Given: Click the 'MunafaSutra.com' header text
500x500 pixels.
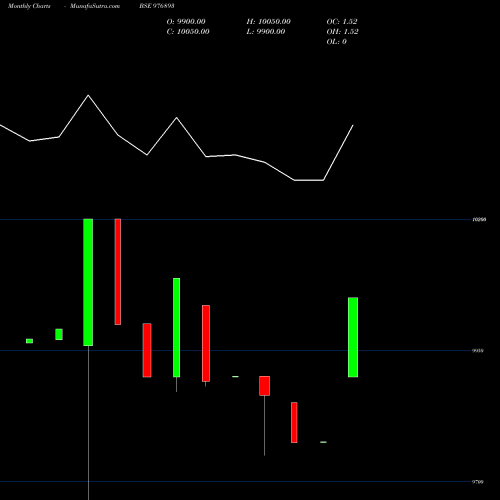Looking at the screenshot, I should click(95, 6).
